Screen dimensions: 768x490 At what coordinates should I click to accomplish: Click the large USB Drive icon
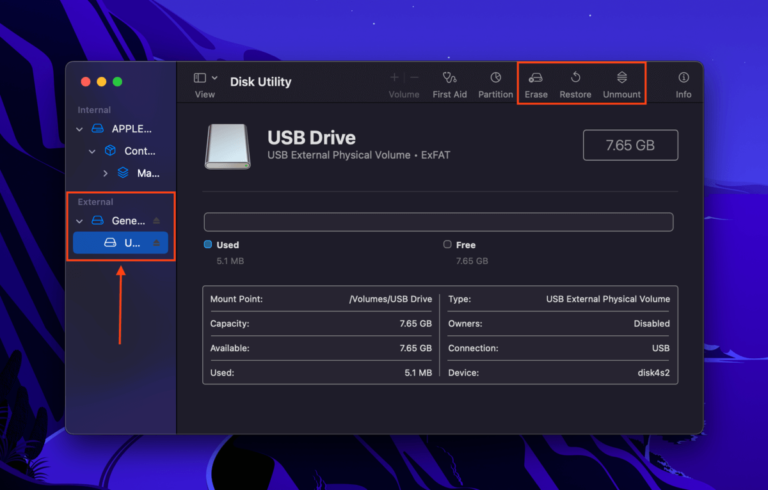pos(228,146)
